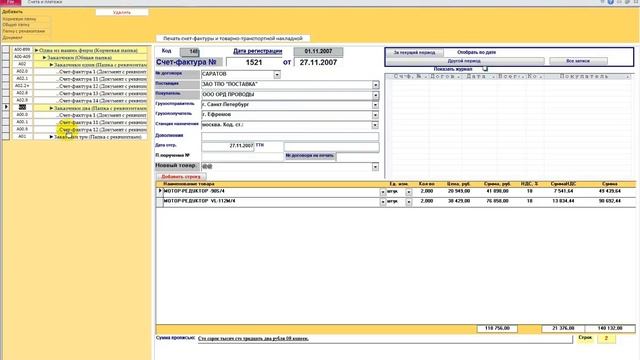This screenshot has width=640, height=360.
Task: Select Счет-фактура 11 in row A02.1
Action: click(x=102, y=79)
